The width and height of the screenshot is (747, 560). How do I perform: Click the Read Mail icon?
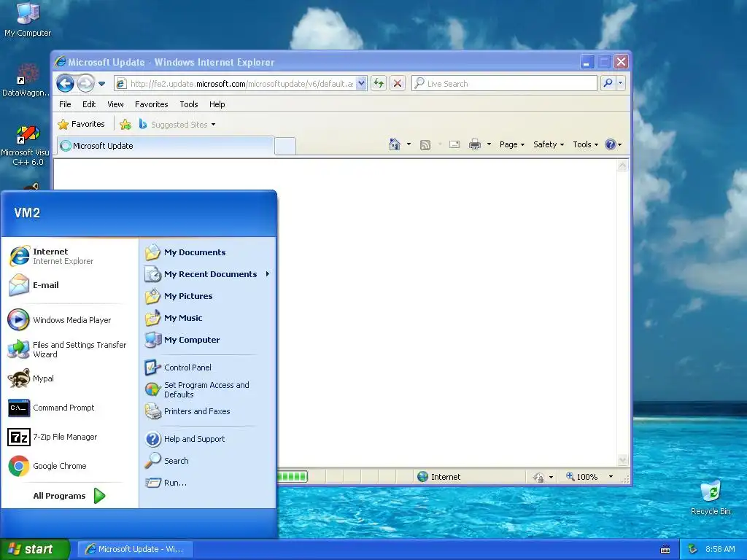[x=454, y=144]
